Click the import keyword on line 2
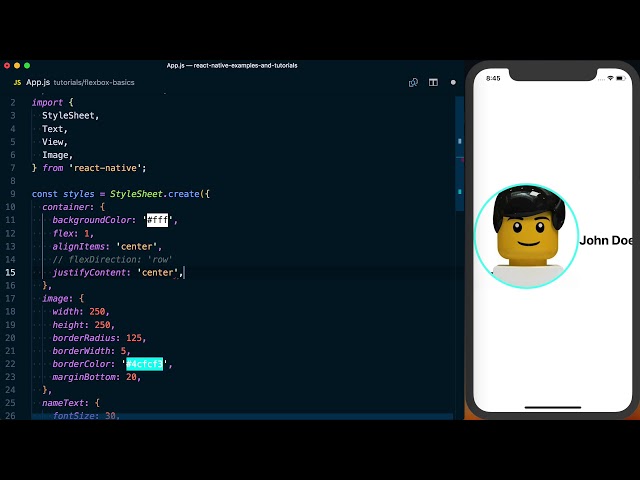Image resolution: width=640 pixels, height=480 pixels. [47, 102]
